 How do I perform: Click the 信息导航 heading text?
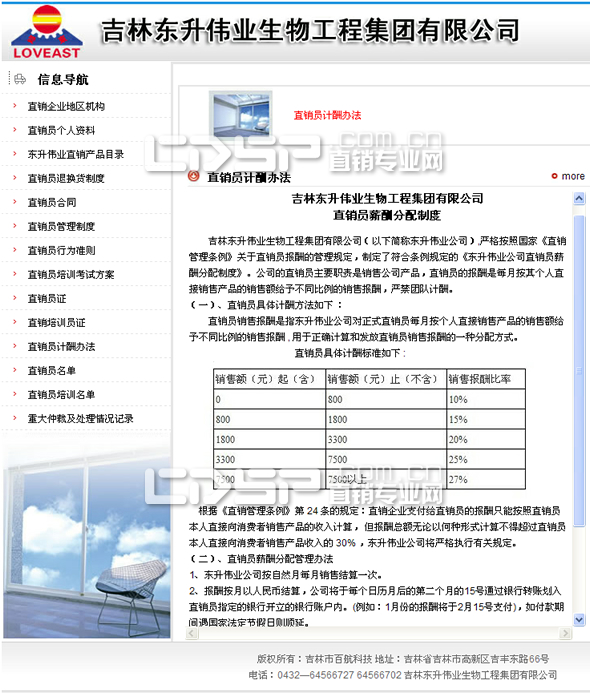coord(63,80)
